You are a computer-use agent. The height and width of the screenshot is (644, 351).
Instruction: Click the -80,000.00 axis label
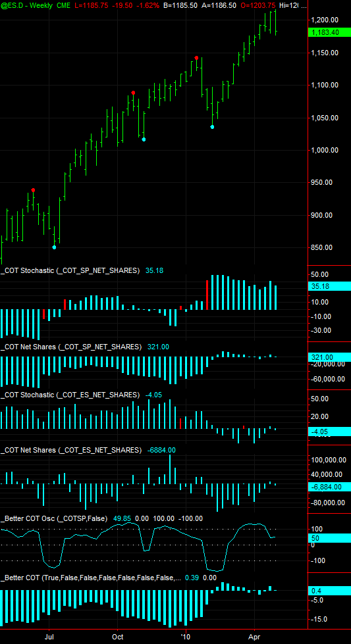tap(328, 503)
